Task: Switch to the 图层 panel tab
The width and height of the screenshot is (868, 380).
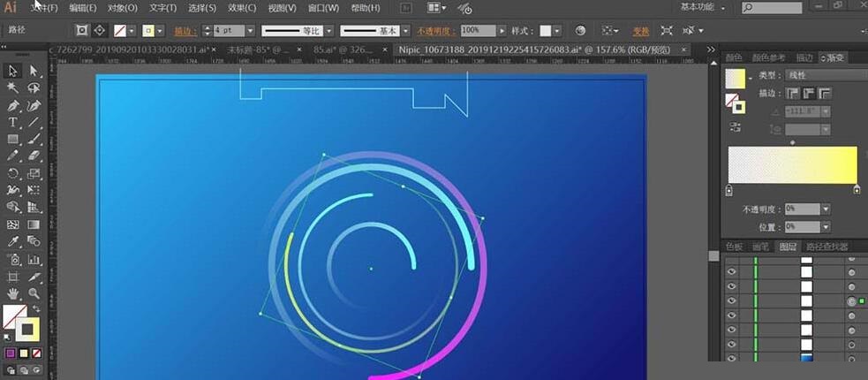Action: click(788, 247)
